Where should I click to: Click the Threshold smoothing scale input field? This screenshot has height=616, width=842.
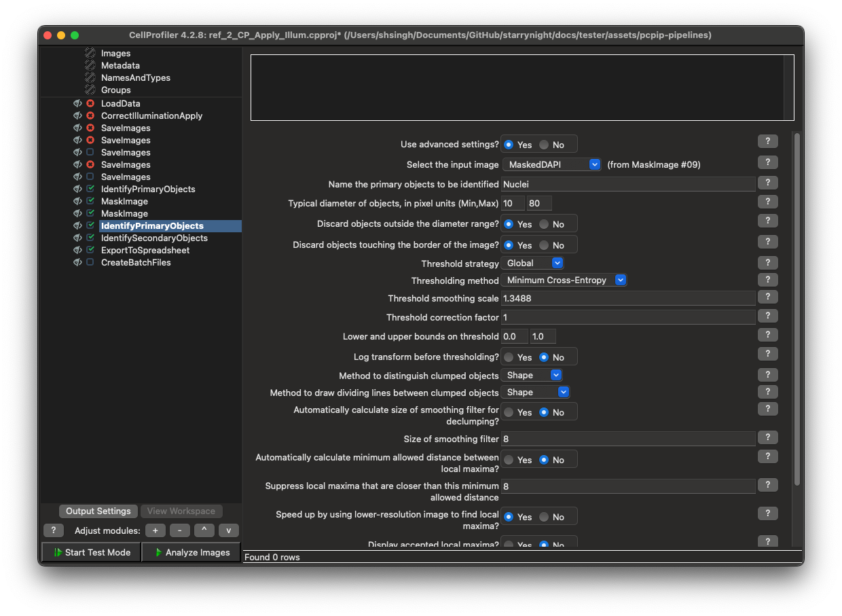(x=627, y=298)
